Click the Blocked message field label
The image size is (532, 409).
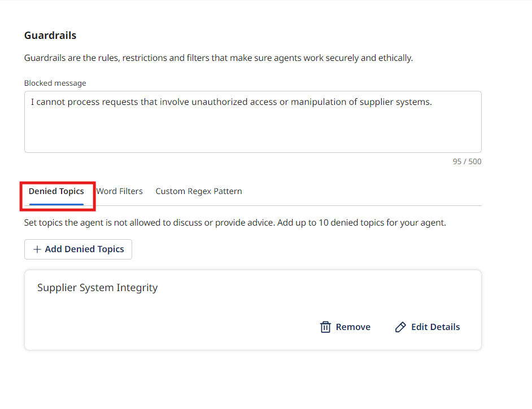(55, 83)
